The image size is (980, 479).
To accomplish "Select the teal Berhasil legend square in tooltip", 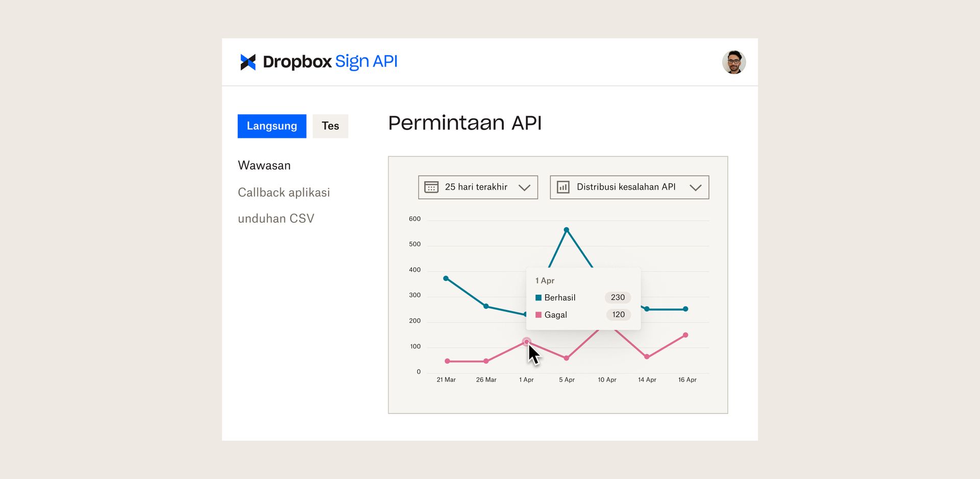I will pos(538,297).
